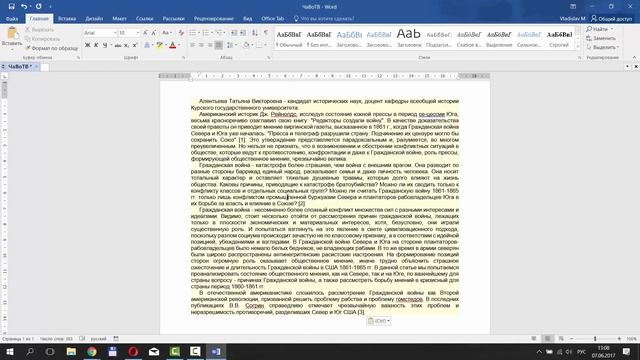Apply the Обычный style
Screen dimensions: 640x360
(x=289, y=39)
